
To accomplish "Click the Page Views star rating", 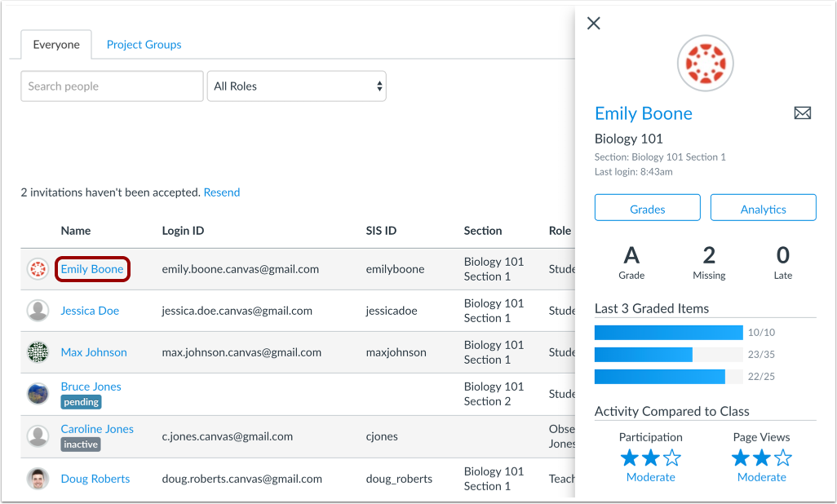I will [762, 458].
